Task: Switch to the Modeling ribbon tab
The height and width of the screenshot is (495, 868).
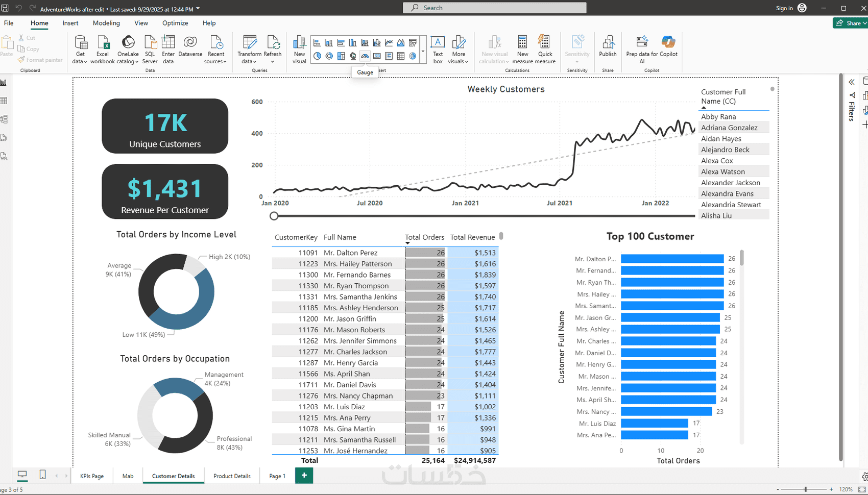Action: pos(106,23)
